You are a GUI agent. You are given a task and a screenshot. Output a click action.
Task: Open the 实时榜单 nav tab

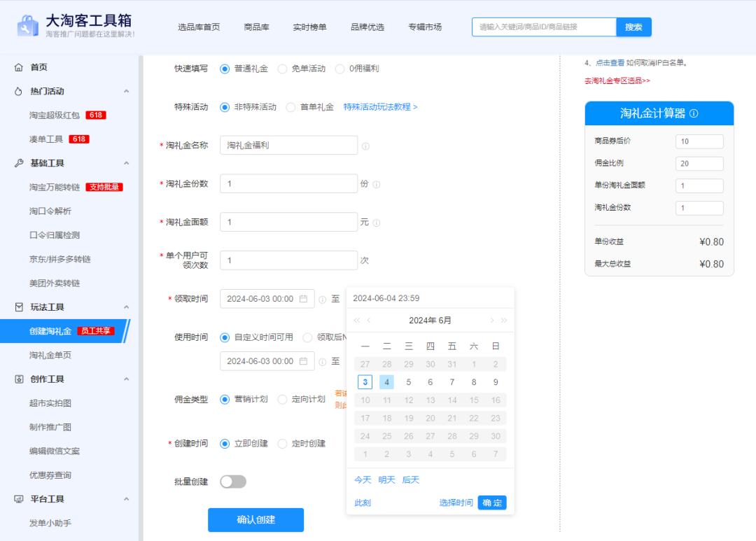click(x=309, y=27)
